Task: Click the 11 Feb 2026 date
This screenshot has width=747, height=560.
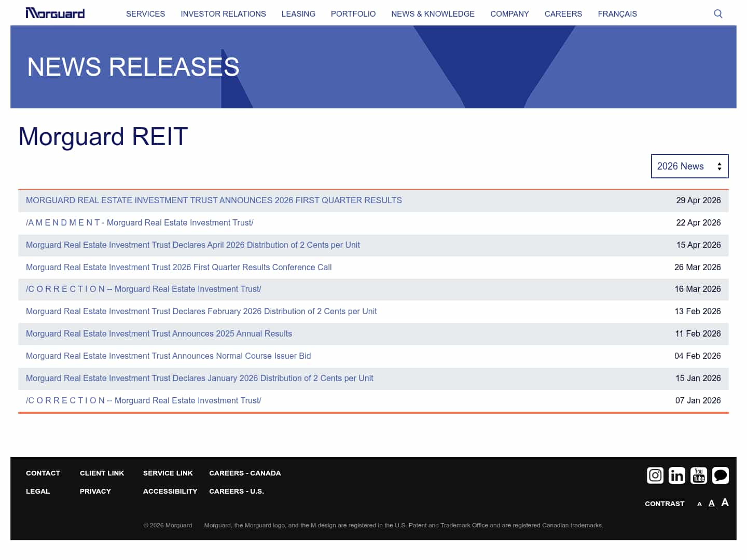Action: click(698, 334)
